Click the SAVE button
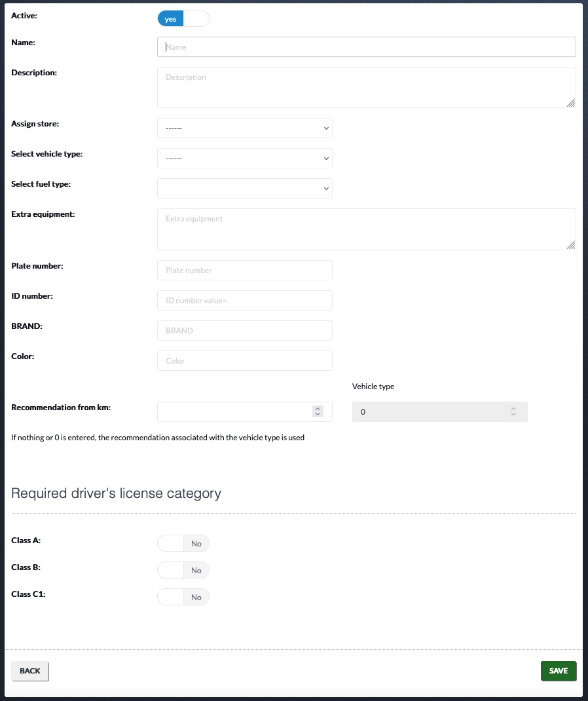 point(559,671)
